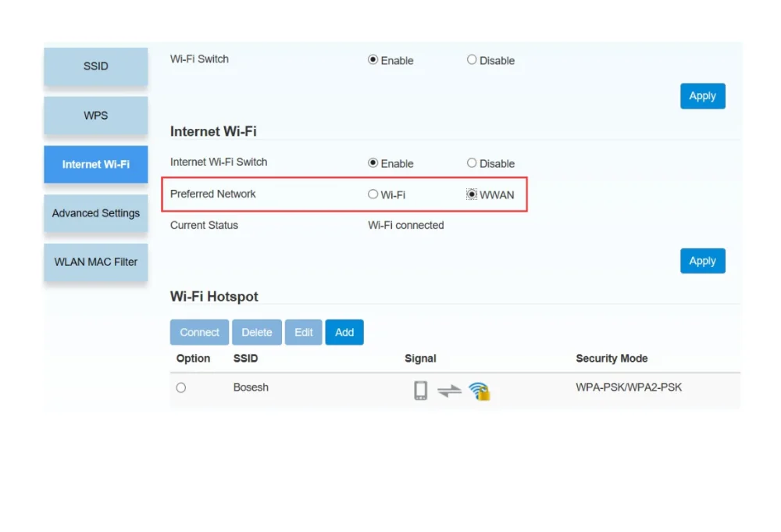Viewport: 781px width, 532px height.
Task: Apply the Internet Wi-Fi settings
Action: pyautogui.click(x=702, y=260)
